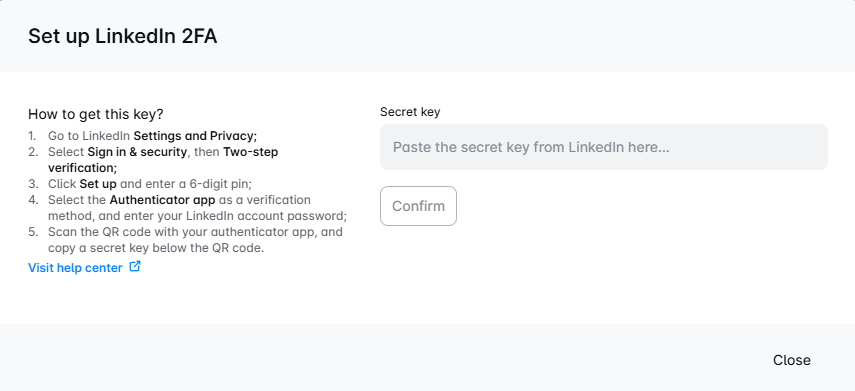This screenshot has width=855, height=391.
Task: Dismiss the dialog with the Close button
Action: pyautogui.click(x=792, y=360)
